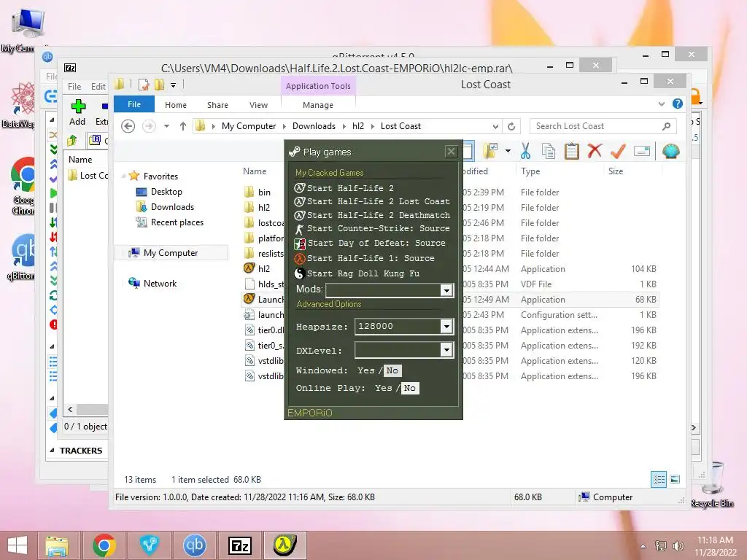Start Rag Doll Kung Fu

357,274
